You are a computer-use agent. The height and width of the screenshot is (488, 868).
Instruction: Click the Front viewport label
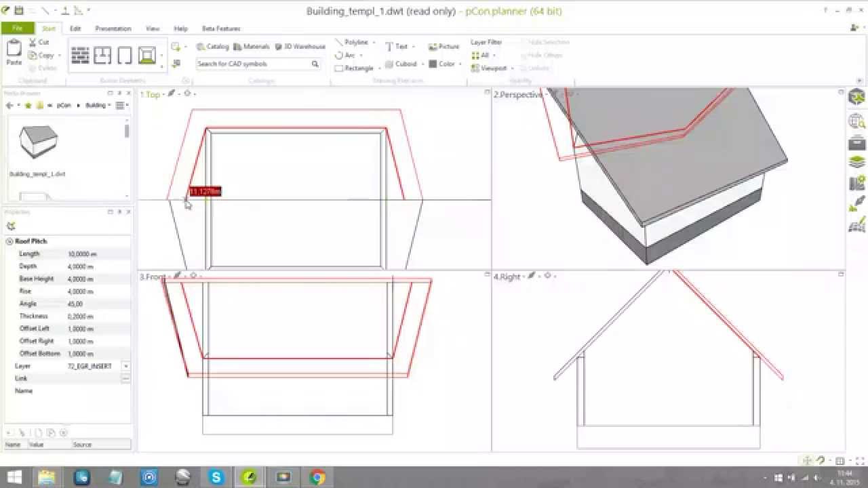pos(153,277)
